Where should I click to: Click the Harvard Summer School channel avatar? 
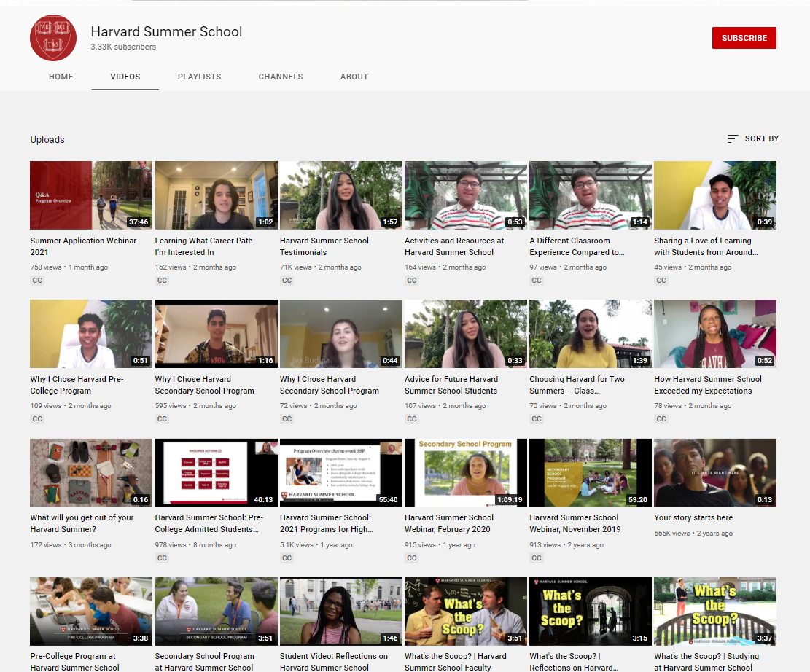click(53, 38)
